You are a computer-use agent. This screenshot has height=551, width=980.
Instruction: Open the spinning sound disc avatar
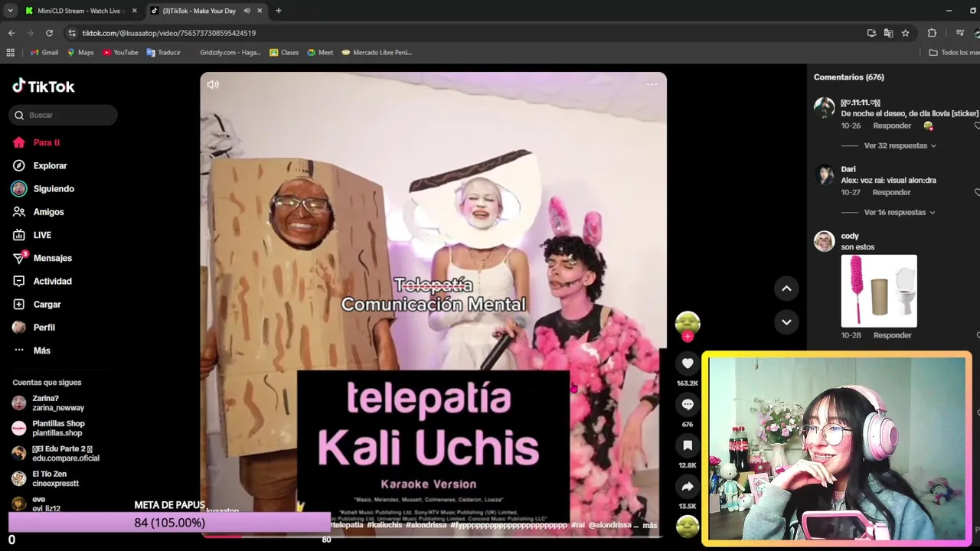pyautogui.click(x=688, y=526)
